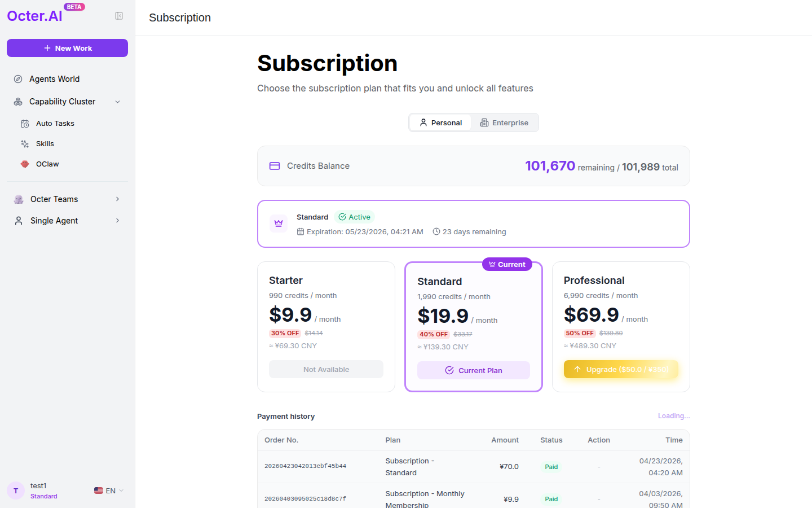Image resolution: width=812 pixels, height=508 pixels.
Task: Open Agents World compass icon
Action: (x=18, y=79)
